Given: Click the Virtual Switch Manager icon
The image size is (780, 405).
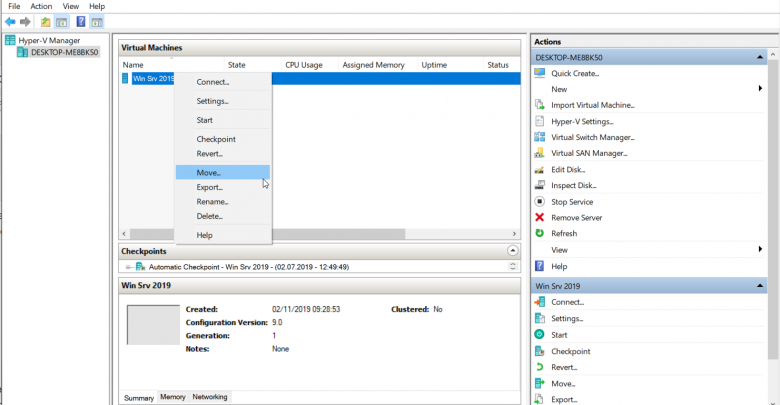Looking at the screenshot, I should pos(539,137).
